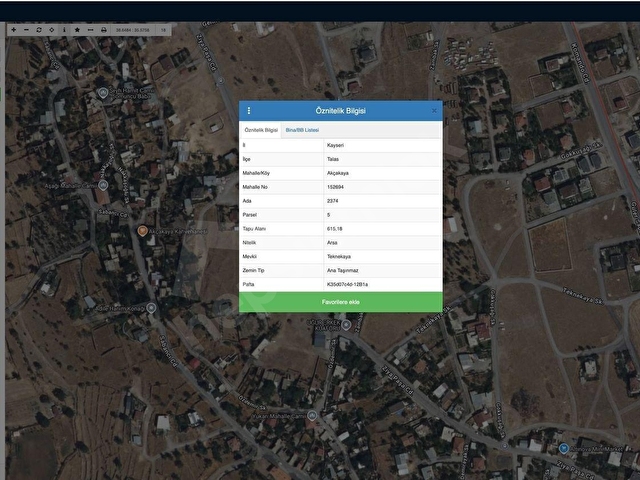The height and width of the screenshot is (480, 640).
Task: Click the Pafta value K35d07c4d-12B1a
Action: click(382, 284)
